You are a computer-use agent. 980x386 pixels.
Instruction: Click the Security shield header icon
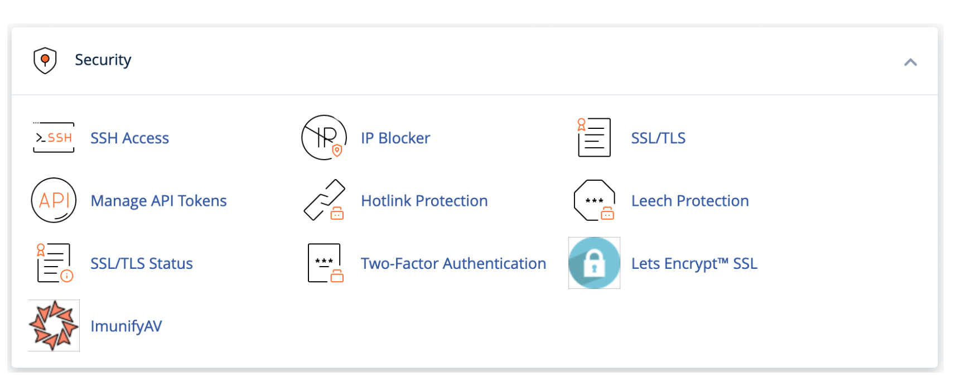pos(45,60)
